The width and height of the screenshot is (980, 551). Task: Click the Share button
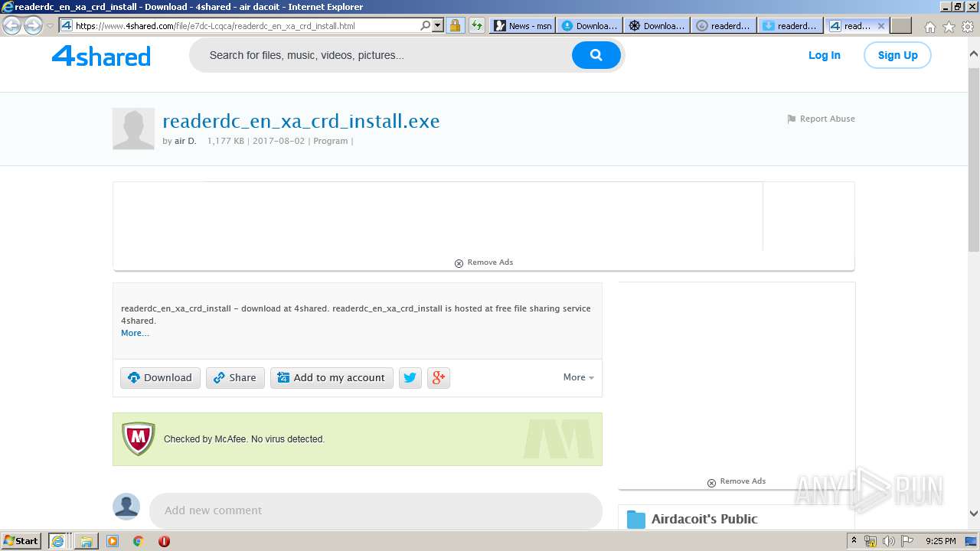(x=235, y=377)
